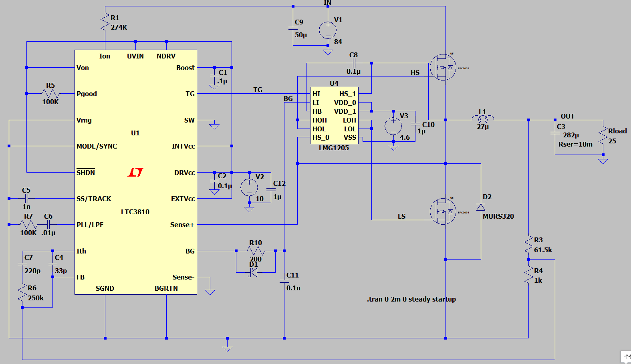Click the MODE/SYNC pin label

click(x=97, y=146)
